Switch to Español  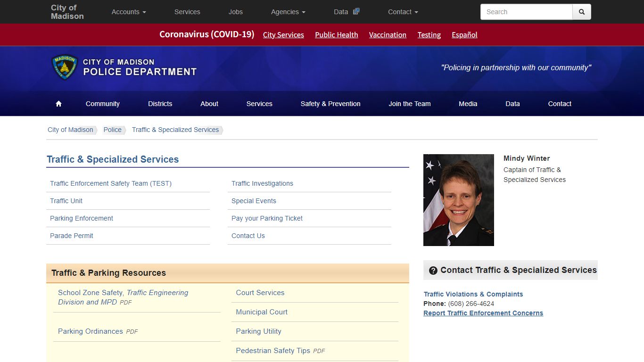pyautogui.click(x=464, y=35)
